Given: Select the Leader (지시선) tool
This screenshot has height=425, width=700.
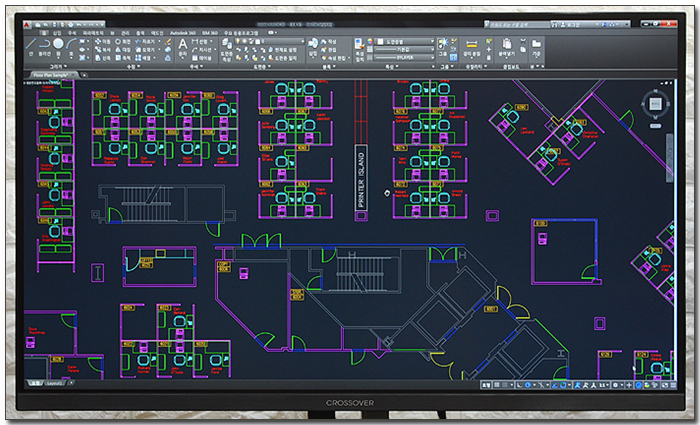Looking at the screenshot, I should (202, 50).
